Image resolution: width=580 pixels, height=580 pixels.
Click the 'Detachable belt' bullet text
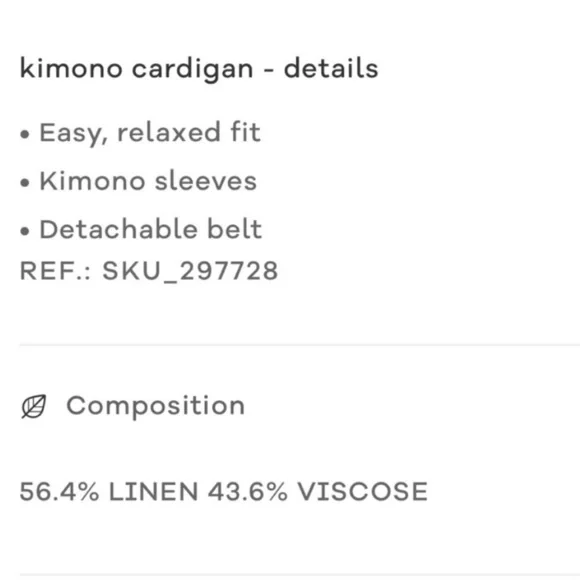[x=151, y=229]
